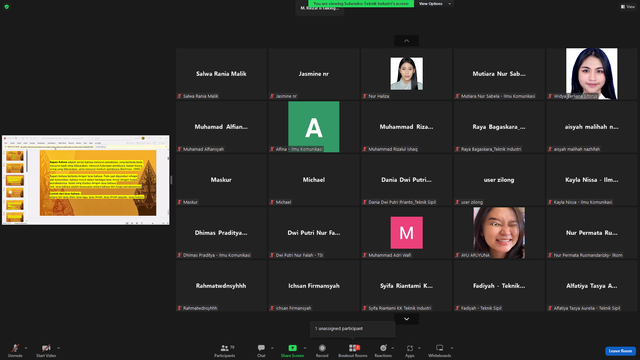The height and width of the screenshot is (360, 640).
Task: Select the Muhammad Rizalul Ishaq tile
Action: [407, 127]
